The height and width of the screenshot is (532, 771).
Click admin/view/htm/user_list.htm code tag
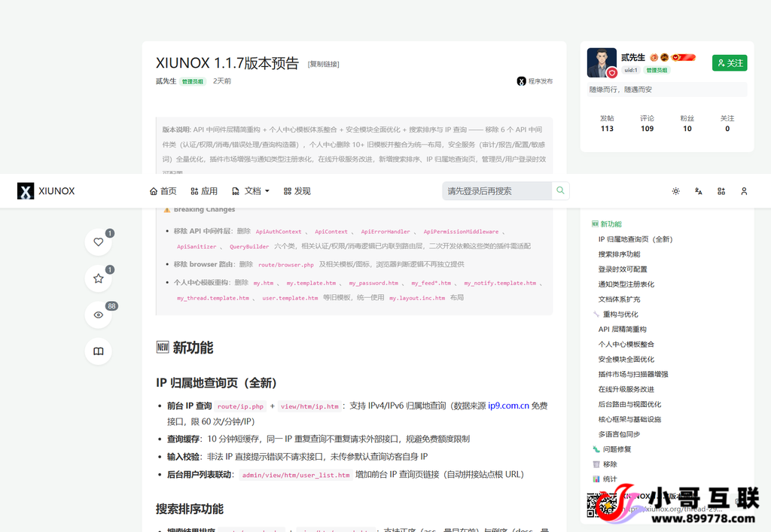tap(296, 475)
